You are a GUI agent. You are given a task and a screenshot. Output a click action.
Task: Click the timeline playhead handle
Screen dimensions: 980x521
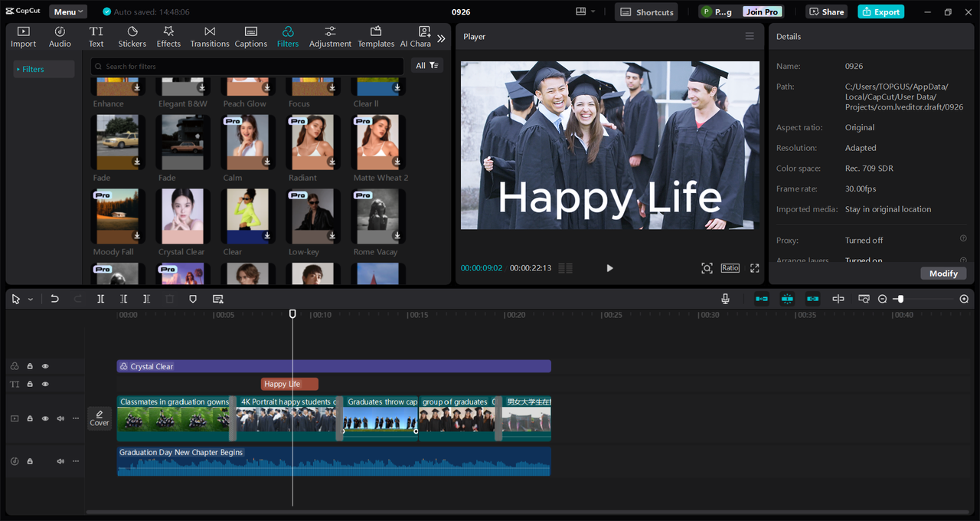[x=292, y=313]
